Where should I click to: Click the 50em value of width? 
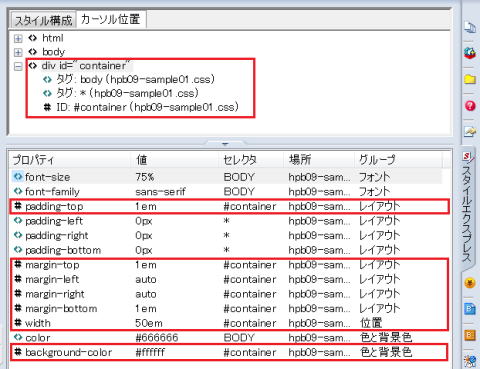[x=149, y=323]
